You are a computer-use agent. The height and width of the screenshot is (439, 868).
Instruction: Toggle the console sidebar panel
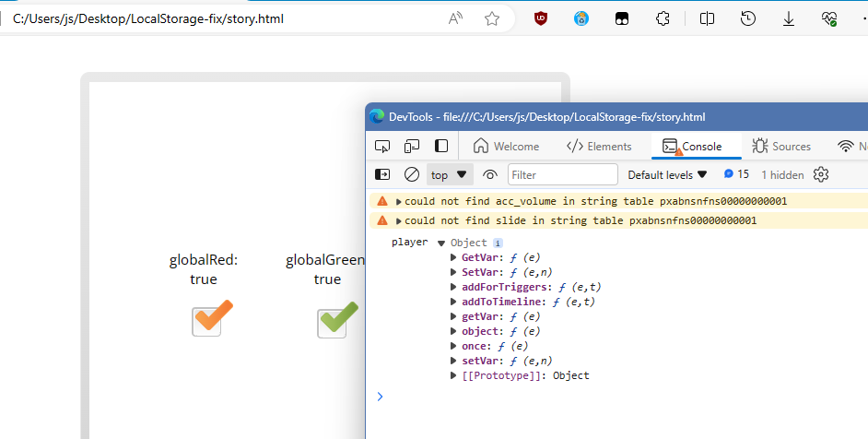[x=382, y=174]
